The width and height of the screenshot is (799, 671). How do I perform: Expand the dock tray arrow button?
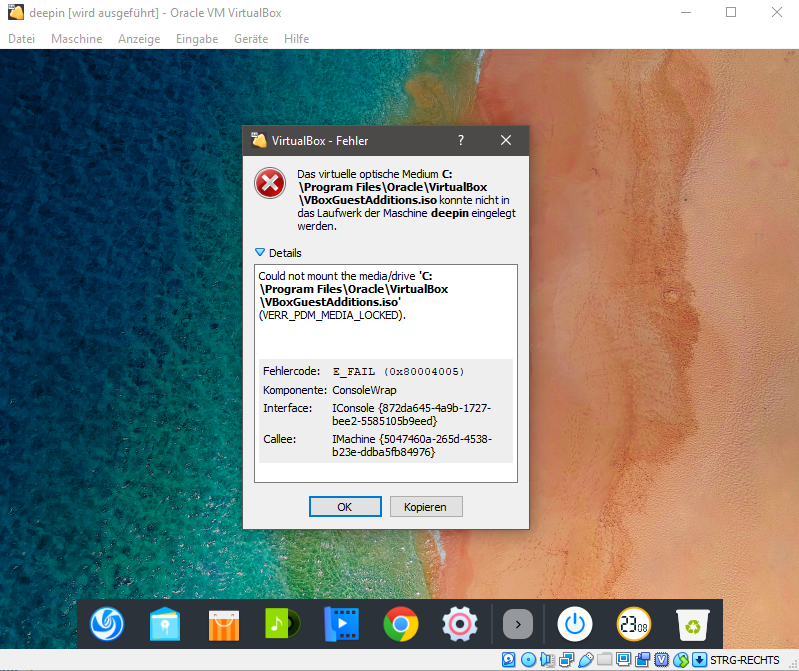(x=518, y=624)
